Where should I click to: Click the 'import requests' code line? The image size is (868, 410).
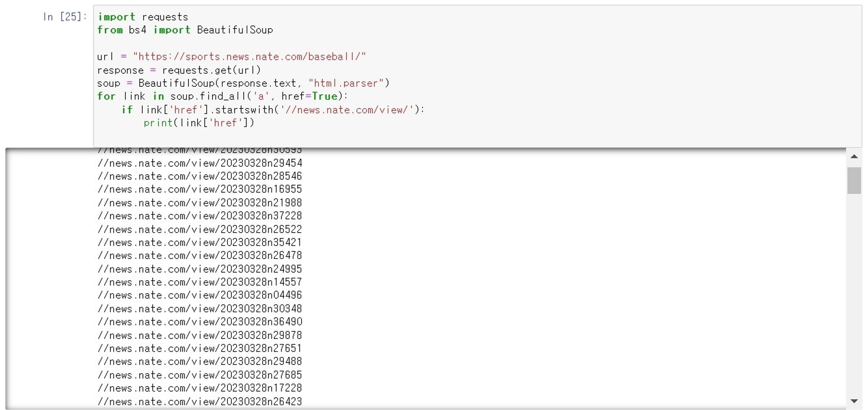pos(143,17)
